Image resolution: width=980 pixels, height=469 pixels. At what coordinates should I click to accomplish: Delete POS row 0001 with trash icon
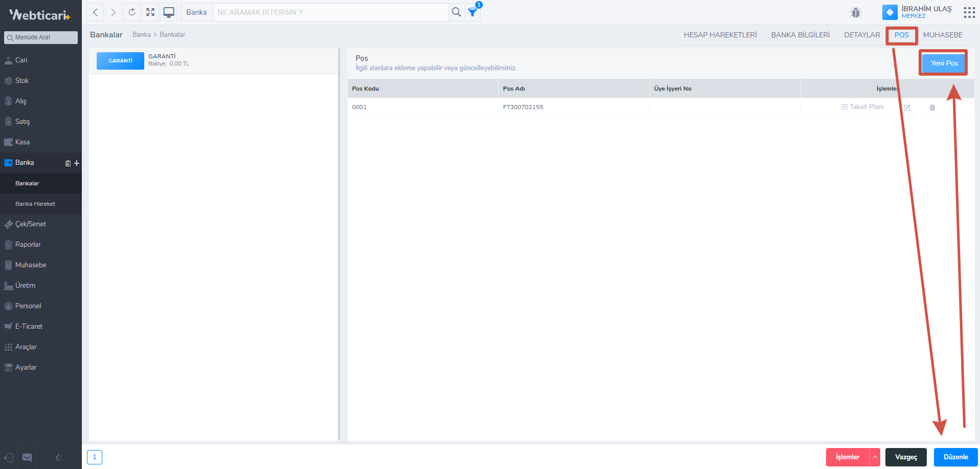click(x=932, y=108)
